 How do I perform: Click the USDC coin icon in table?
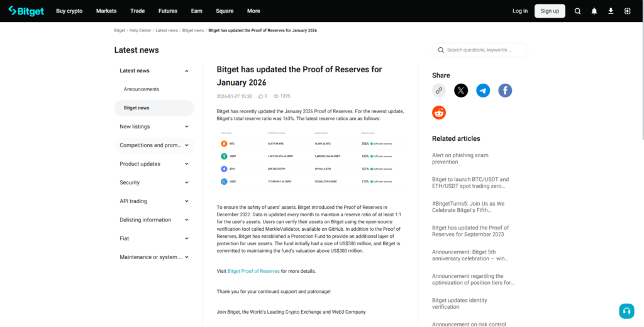224,181
